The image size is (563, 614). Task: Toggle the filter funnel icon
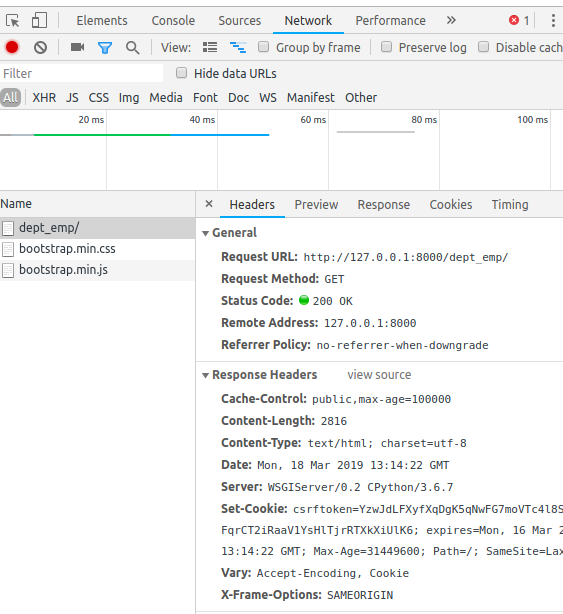pyautogui.click(x=105, y=48)
